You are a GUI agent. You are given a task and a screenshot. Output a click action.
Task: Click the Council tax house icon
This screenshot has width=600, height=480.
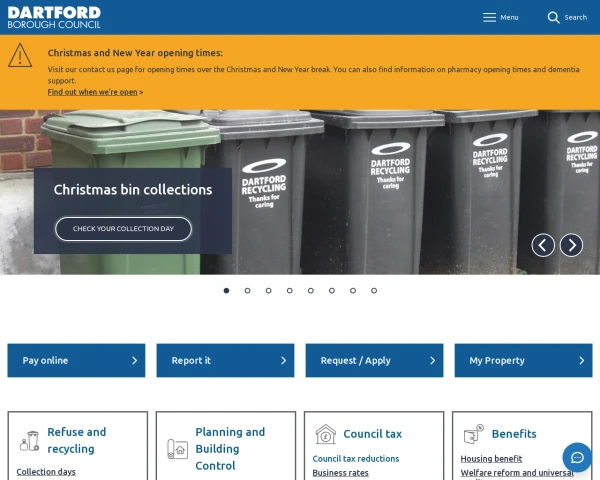click(325, 434)
